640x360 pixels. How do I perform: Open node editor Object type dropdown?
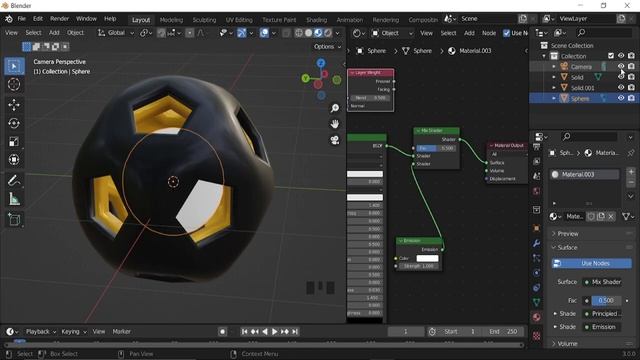pyautogui.click(x=392, y=33)
